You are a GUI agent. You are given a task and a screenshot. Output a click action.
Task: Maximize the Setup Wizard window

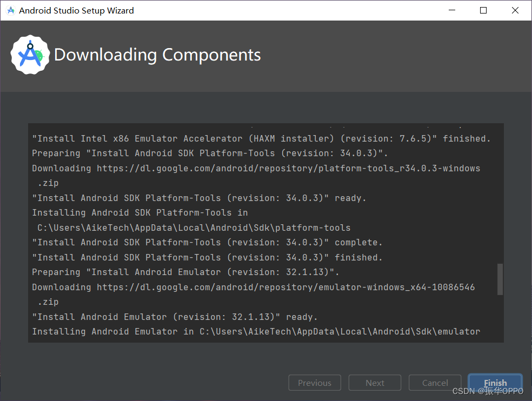coord(483,10)
